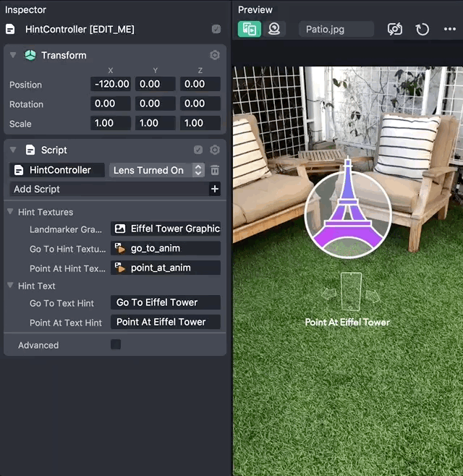The image size is (463, 476).
Task: Click the HintController object script icon
Action: pos(10,30)
